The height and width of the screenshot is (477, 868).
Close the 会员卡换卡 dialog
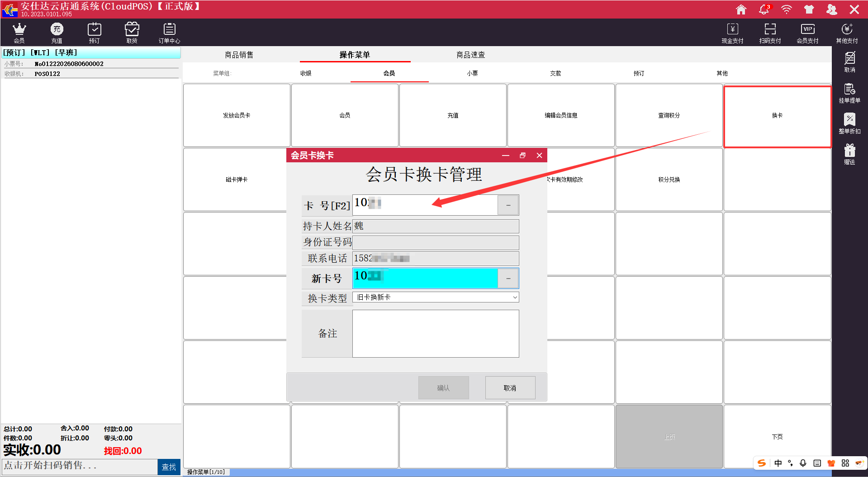539,156
